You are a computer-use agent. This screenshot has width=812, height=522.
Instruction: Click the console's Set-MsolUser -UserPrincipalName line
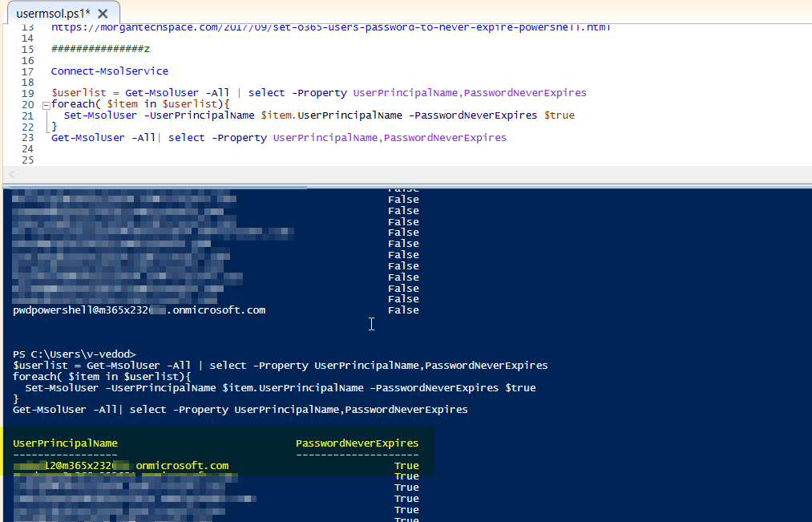(281, 388)
